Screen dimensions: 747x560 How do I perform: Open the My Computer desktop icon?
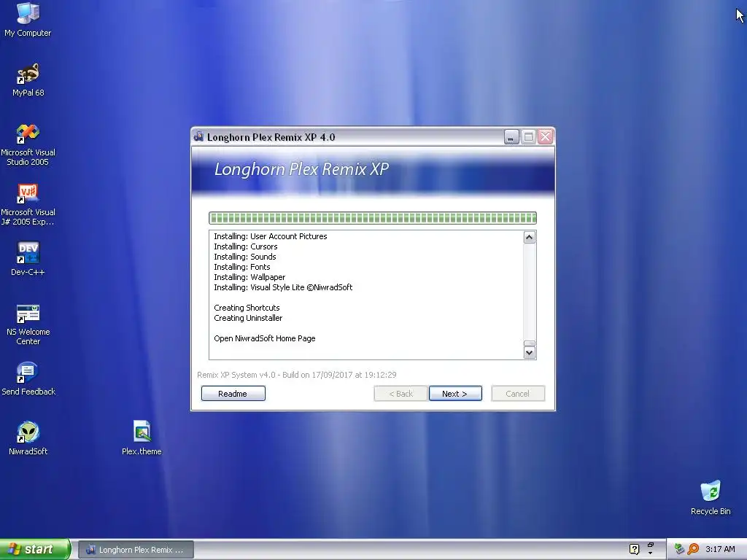(x=28, y=20)
